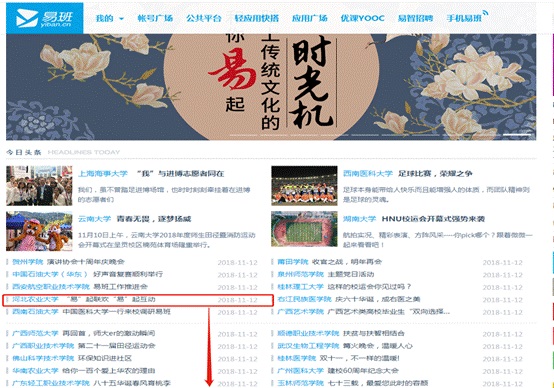The width and height of the screenshot is (554, 388).
Task: Open the 我的 dropdown arrow
Action: [x=121, y=18]
